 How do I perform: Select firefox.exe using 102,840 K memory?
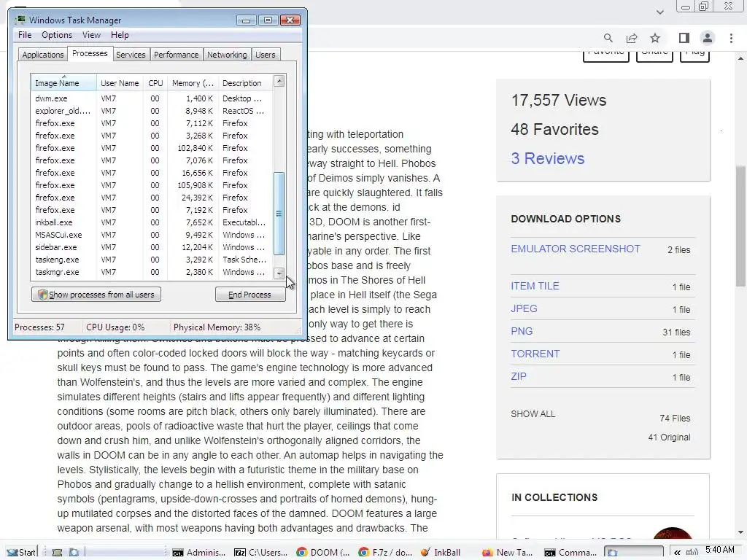tap(152, 148)
